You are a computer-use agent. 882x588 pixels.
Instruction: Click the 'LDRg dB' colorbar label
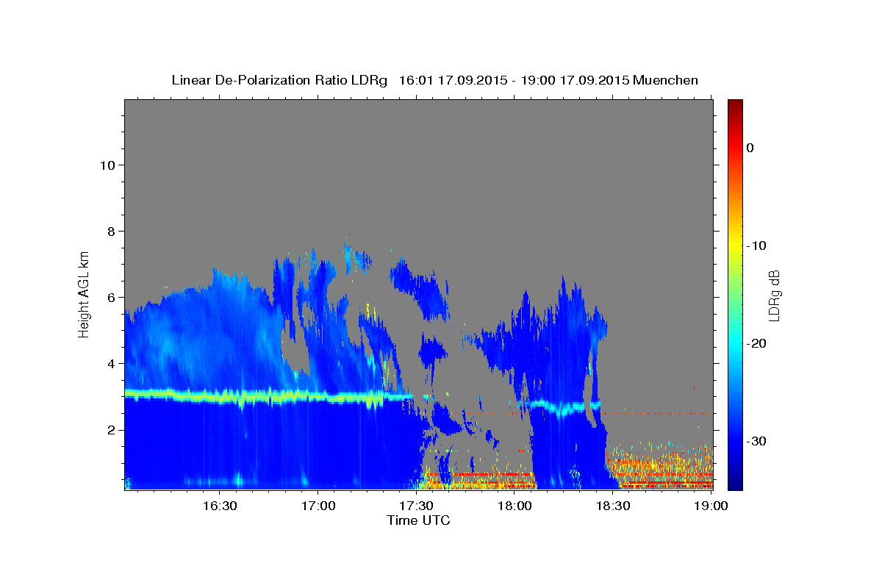(x=773, y=295)
